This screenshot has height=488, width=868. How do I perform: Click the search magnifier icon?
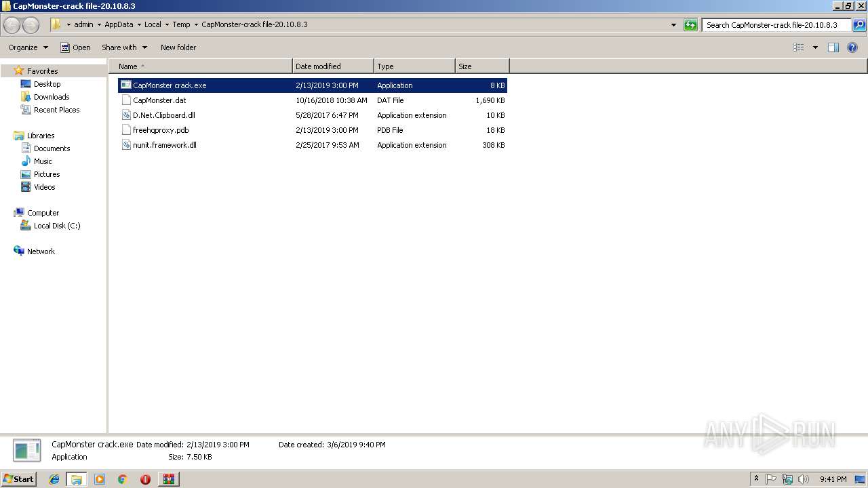[859, 25]
